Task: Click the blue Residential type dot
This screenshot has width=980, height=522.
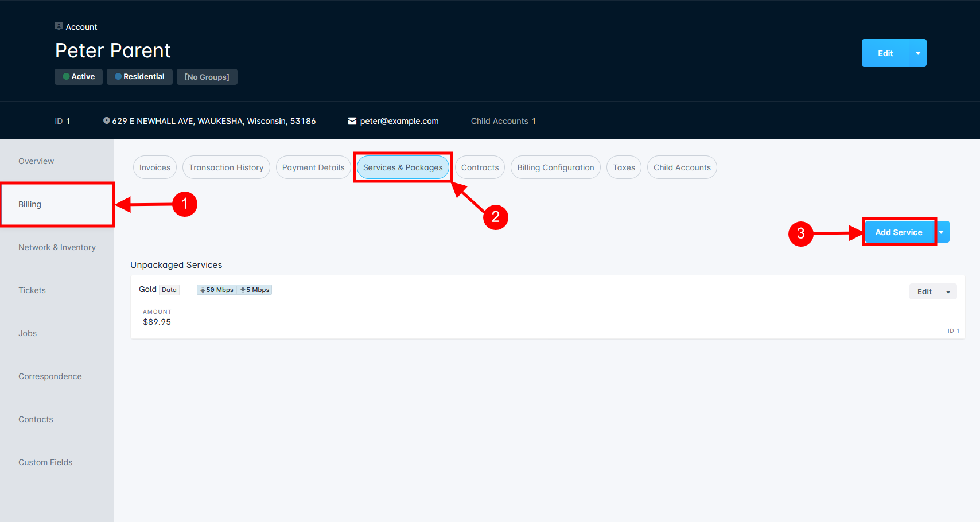Action: (x=118, y=76)
